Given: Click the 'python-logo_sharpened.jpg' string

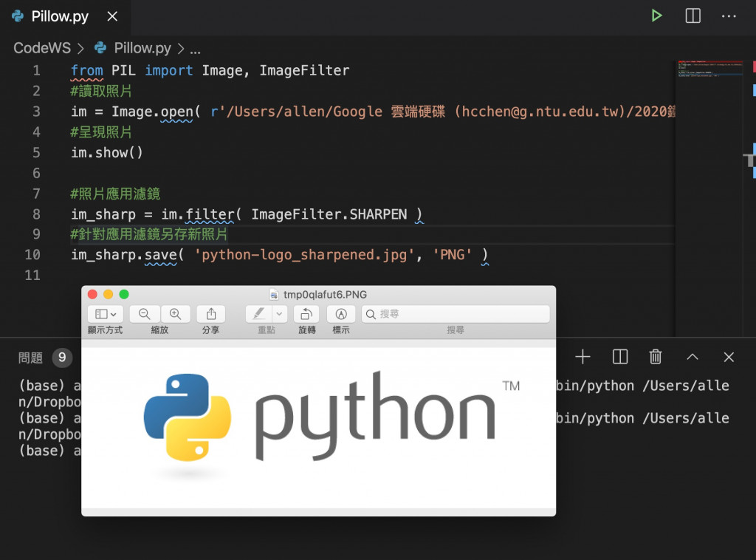Looking at the screenshot, I should (x=303, y=255).
